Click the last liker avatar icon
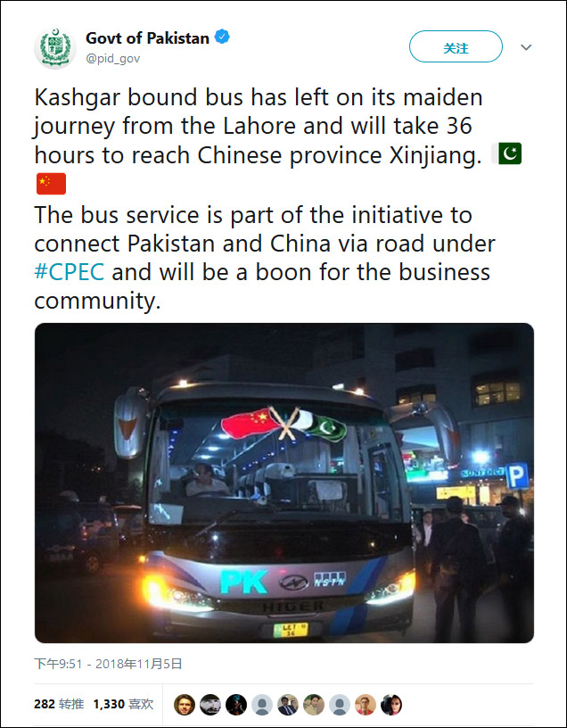567x728 pixels. [x=391, y=705]
